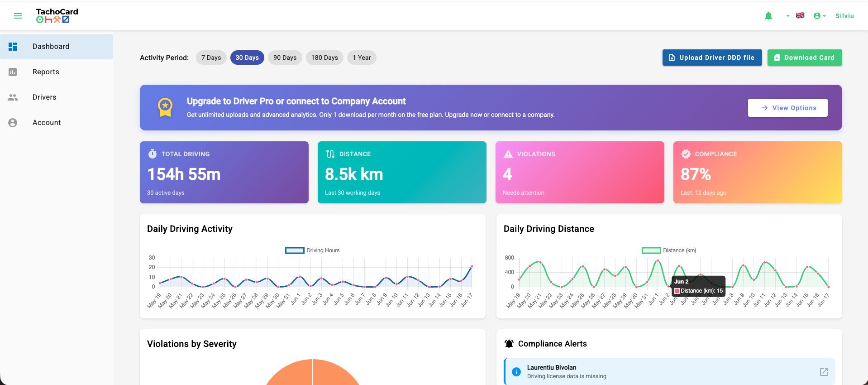Click the 154h 55m total driving value
Screen dimensions: 868x385
184,174
